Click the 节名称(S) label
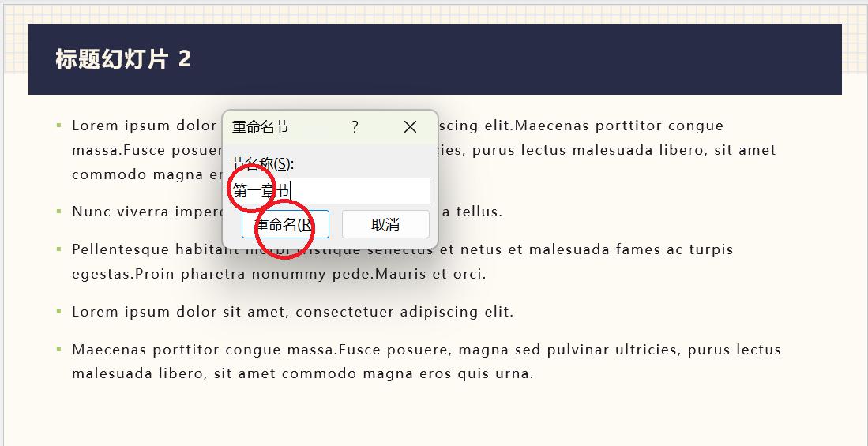This screenshot has height=446, width=868. (262, 164)
